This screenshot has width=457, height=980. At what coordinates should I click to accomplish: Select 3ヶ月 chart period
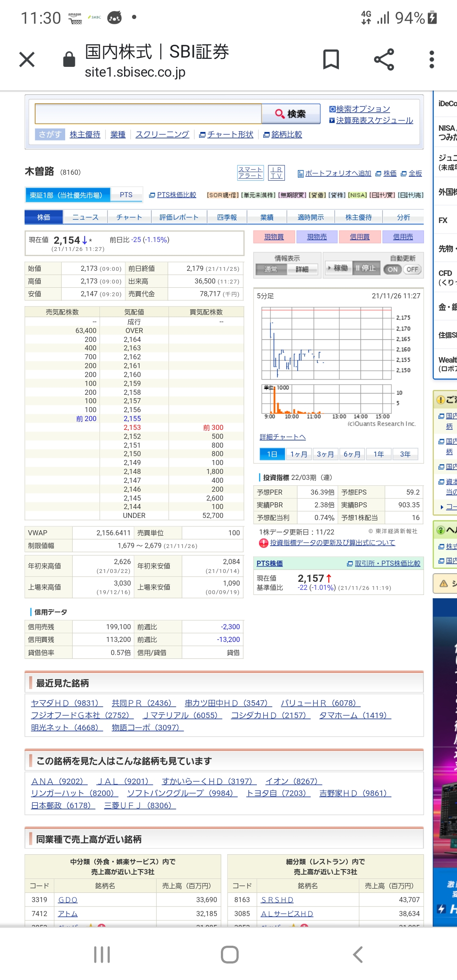[325, 454]
